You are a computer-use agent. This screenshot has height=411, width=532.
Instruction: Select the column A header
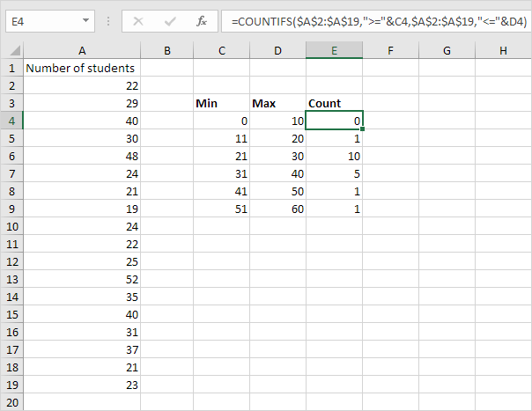(x=82, y=50)
